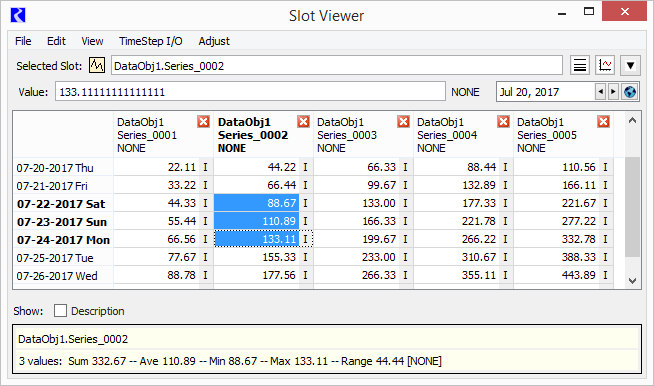The height and width of the screenshot is (386, 654).
Task: Select cell value 266.22
Action: pos(457,239)
